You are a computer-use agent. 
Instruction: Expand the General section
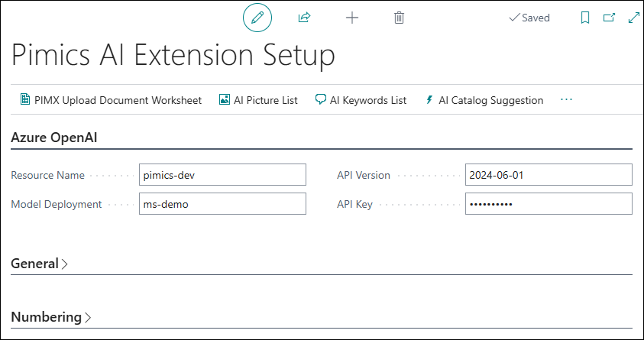click(40, 263)
